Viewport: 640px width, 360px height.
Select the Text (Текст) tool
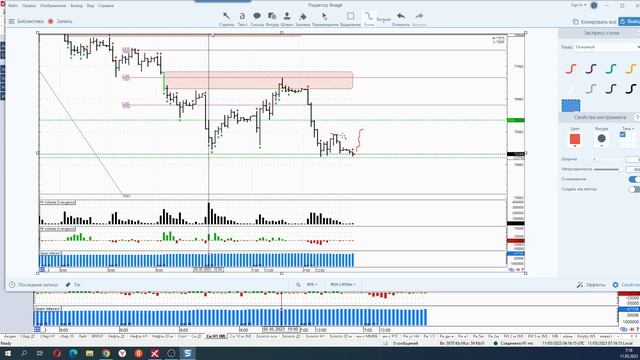[242, 19]
